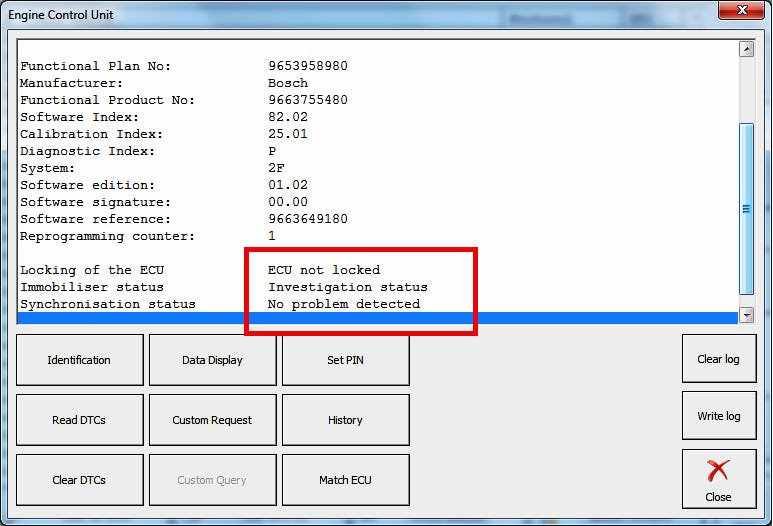The width and height of the screenshot is (773, 526).
Task: Open the History button
Action: [346, 420]
